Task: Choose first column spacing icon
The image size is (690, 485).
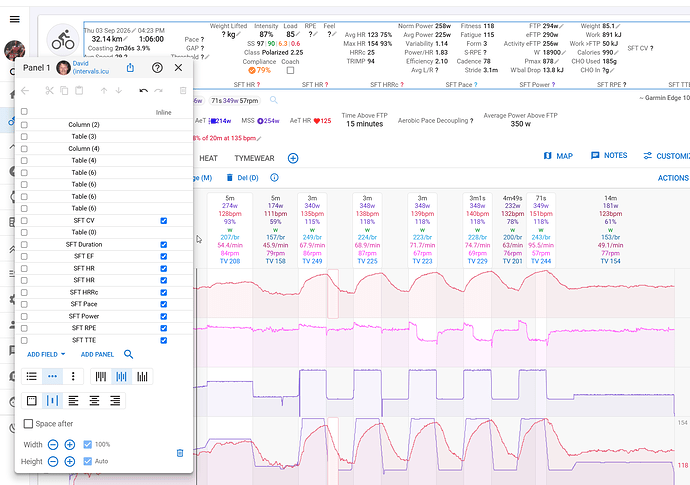Action: tap(101, 376)
